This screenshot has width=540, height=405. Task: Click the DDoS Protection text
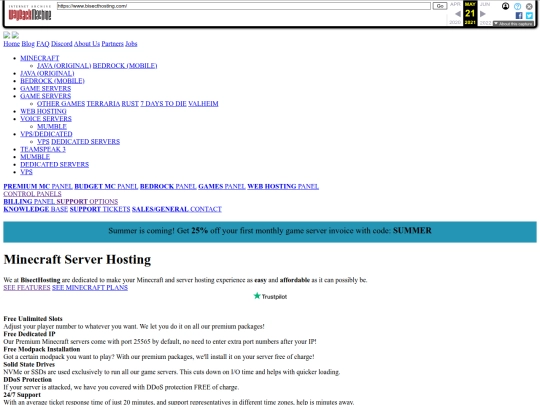28,380
